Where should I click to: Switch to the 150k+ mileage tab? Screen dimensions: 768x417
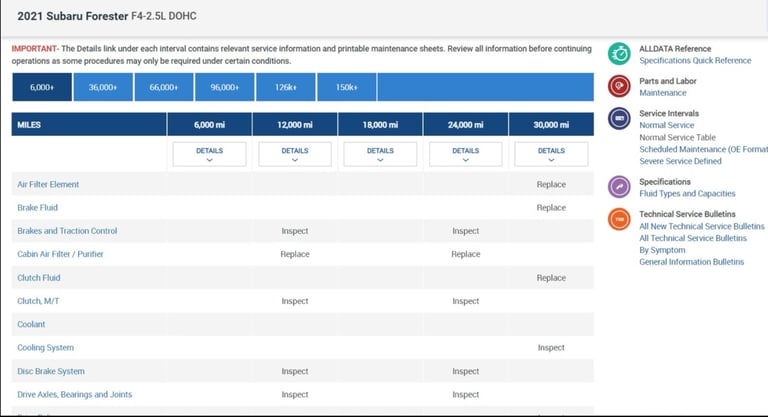[x=347, y=87]
